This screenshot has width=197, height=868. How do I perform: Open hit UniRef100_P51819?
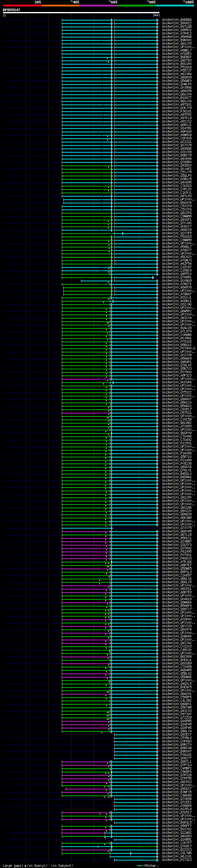tap(177, 236)
